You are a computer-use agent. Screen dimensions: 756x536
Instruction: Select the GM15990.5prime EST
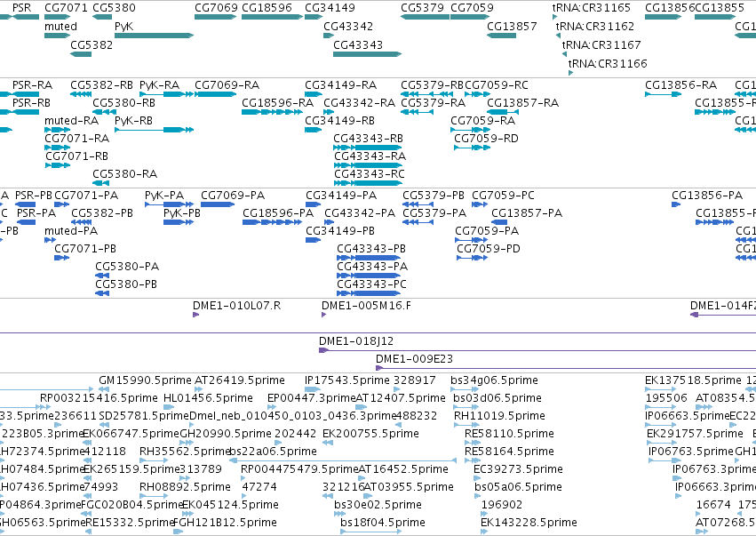coord(104,389)
